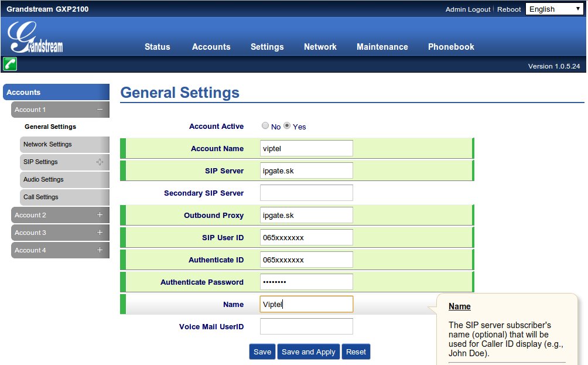Expand Account 3 section
This screenshot has height=365, width=588.
point(100,233)
